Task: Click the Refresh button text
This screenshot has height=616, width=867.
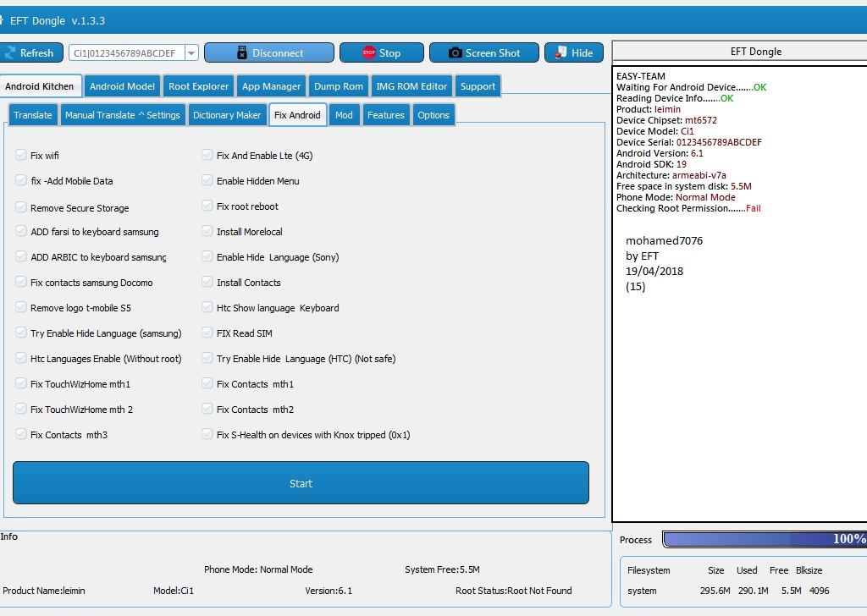Action: tap(36, 53)
